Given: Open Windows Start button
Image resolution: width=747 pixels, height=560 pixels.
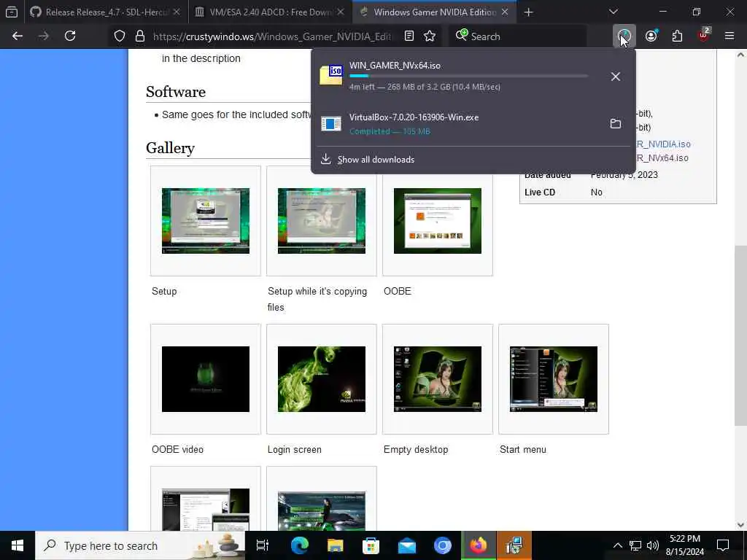Looking at the screenshot, I should (x=18, y=545).
